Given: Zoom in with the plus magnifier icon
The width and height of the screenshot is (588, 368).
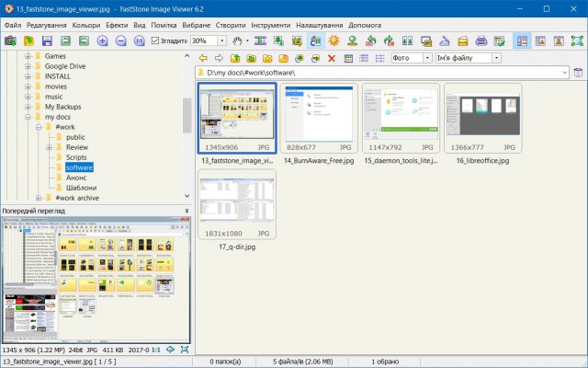Looking at the screenshot, I should [102, 40].
